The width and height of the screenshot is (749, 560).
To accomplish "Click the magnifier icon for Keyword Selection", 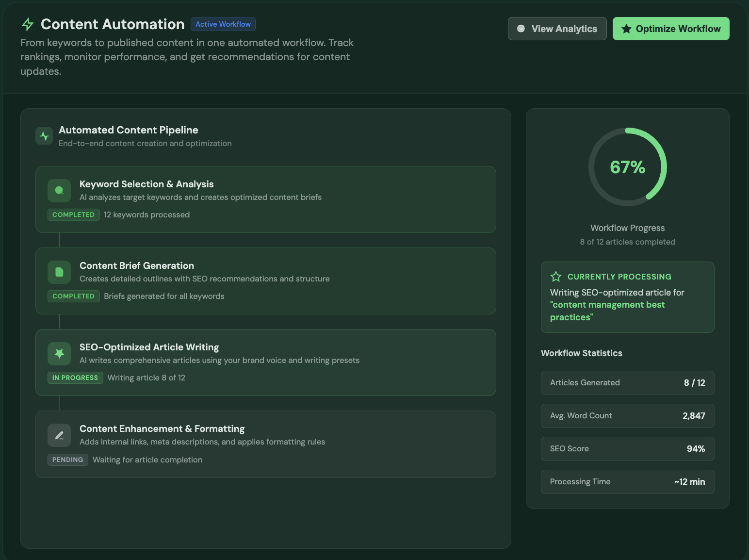I will point(59,191).
